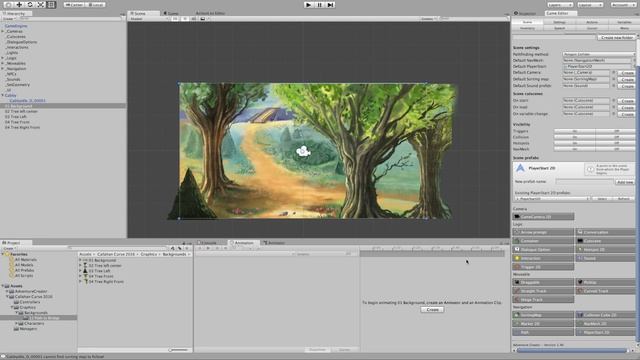Add a Hotspot 2D prefab

(x=606, y=249)
